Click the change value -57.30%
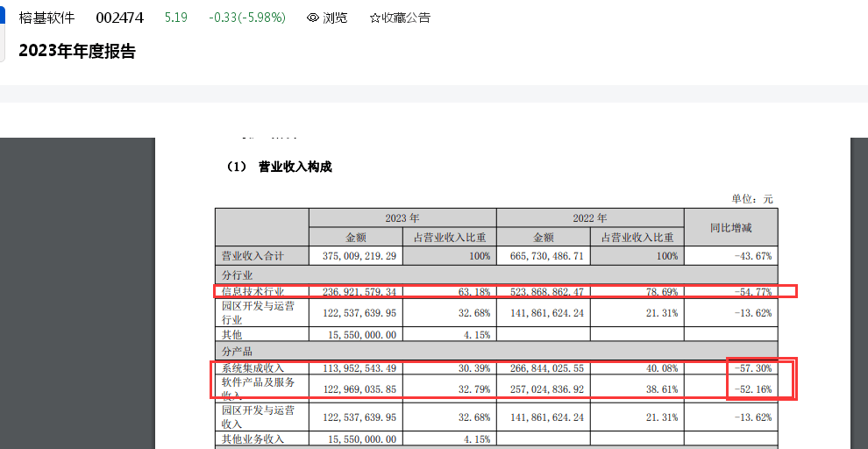 coord(753,368)
